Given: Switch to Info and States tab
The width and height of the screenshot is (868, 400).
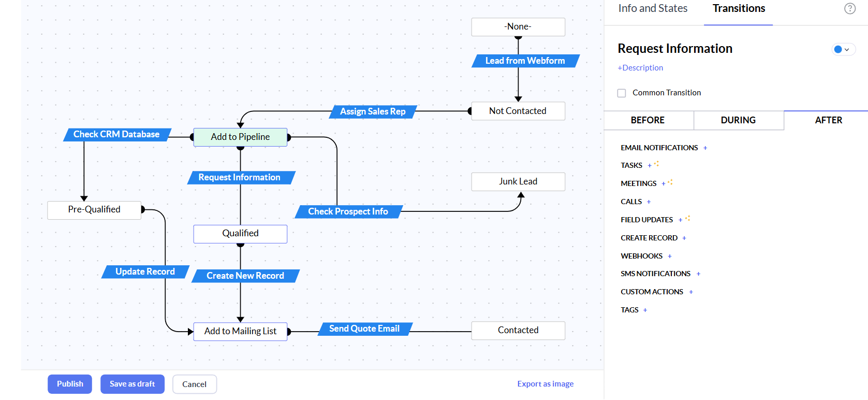Looking at the screenshot, I should pos(653,8).
